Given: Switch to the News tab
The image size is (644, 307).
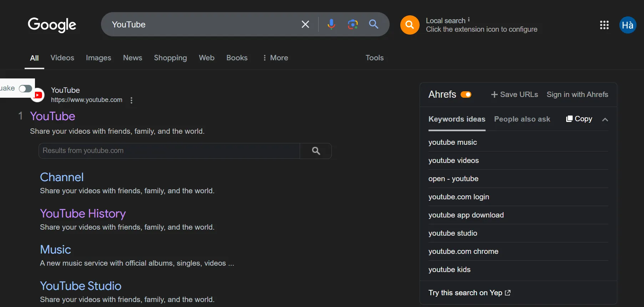Looking at the screenshot, I should (133, 58).
